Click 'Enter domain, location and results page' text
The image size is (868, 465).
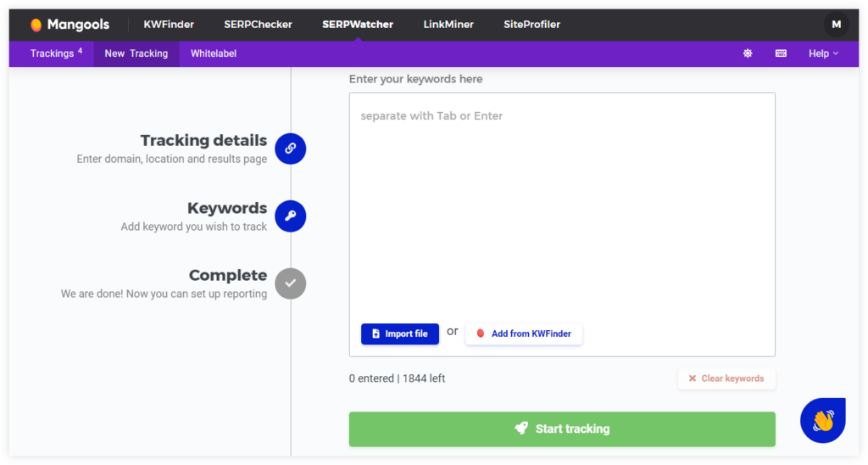click(171, 159)
